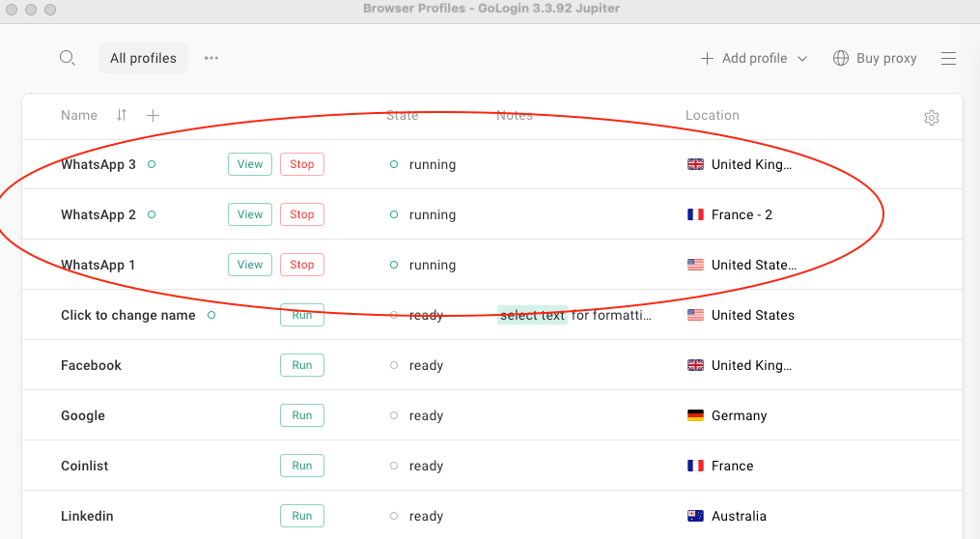
Task: Click WhatsApp 3 United Kingdom location
Action: coord(740,164)
